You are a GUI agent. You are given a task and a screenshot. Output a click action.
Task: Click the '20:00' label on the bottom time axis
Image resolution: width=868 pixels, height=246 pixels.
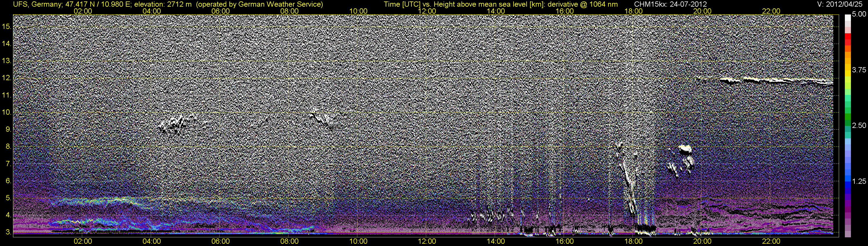(x=702, y=241)
